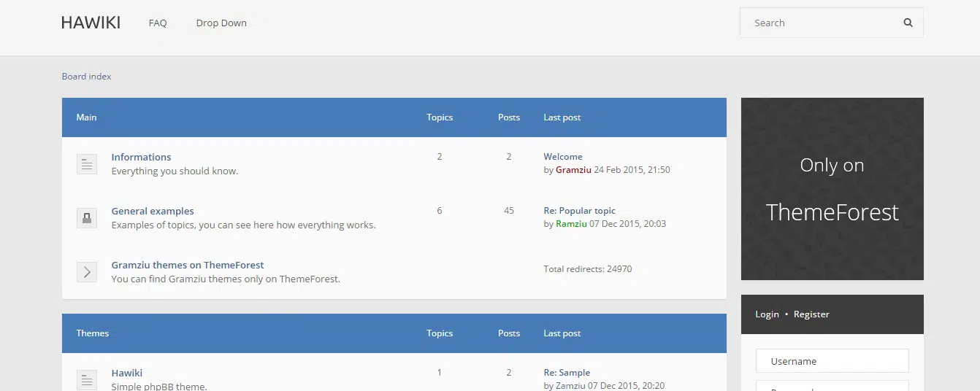
Task: Go to the HAWIKI home logo
Action: [x=91, y=23]
